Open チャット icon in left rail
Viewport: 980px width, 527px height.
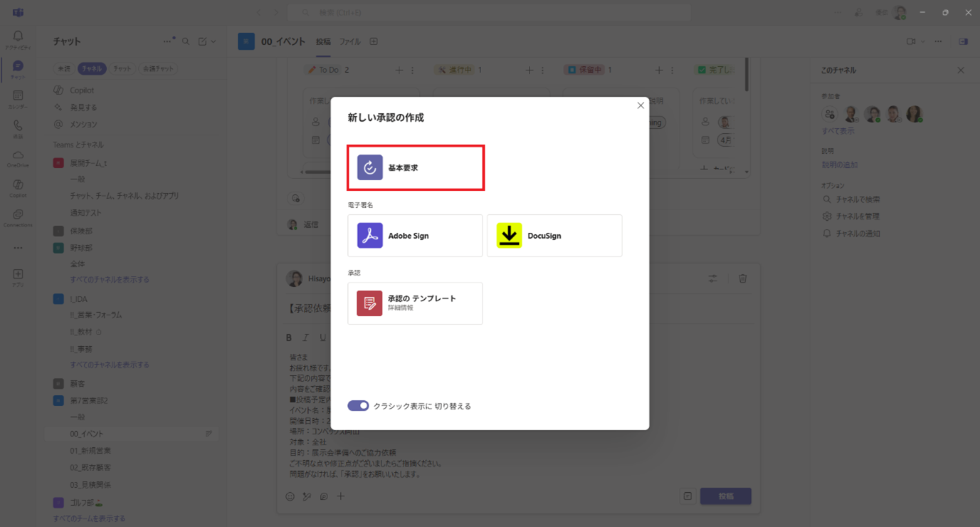18,70
